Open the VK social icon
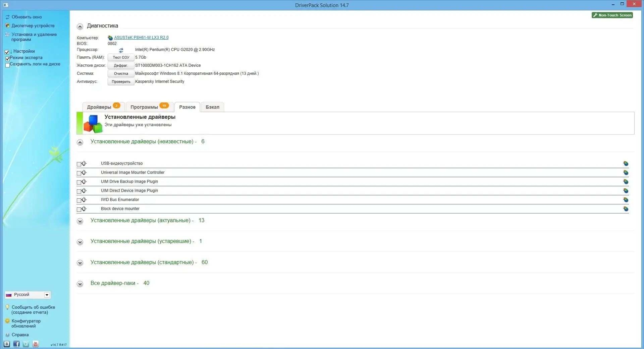 coord(7,344)
